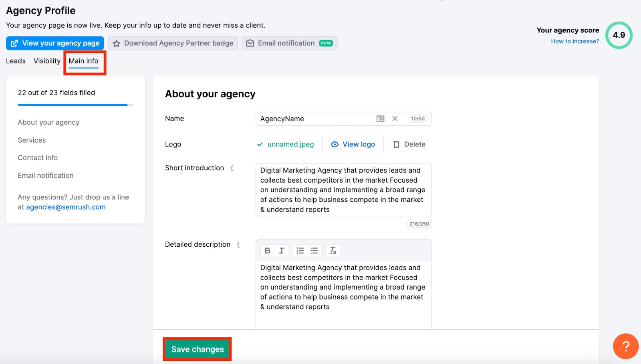The height and width of the screenshot is (364, 641).
Task: Jump to the About your agency section
Action: (48, 123)
